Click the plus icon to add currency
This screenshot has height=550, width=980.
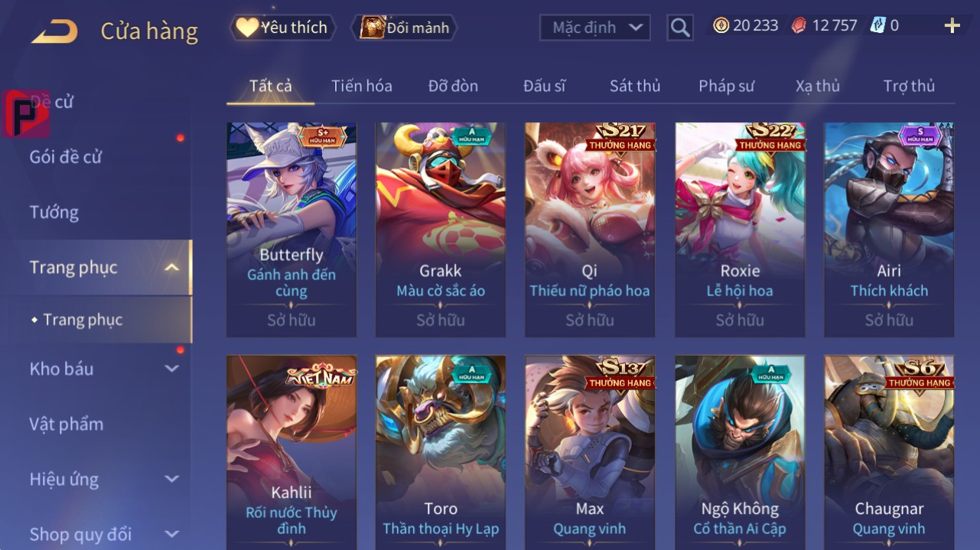coord(952,26)
